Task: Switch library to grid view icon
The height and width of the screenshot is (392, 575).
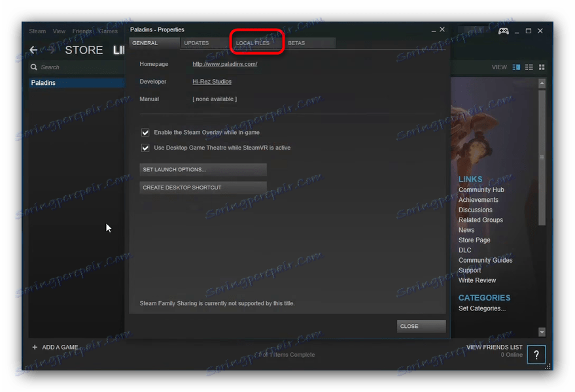Action: (542, 67)
